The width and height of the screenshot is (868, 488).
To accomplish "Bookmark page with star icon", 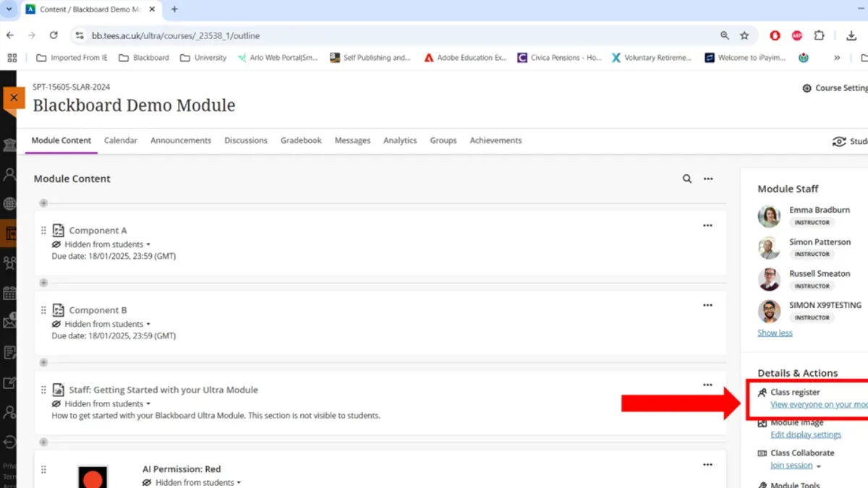I will pyautogui.click(x=744, y=35).
